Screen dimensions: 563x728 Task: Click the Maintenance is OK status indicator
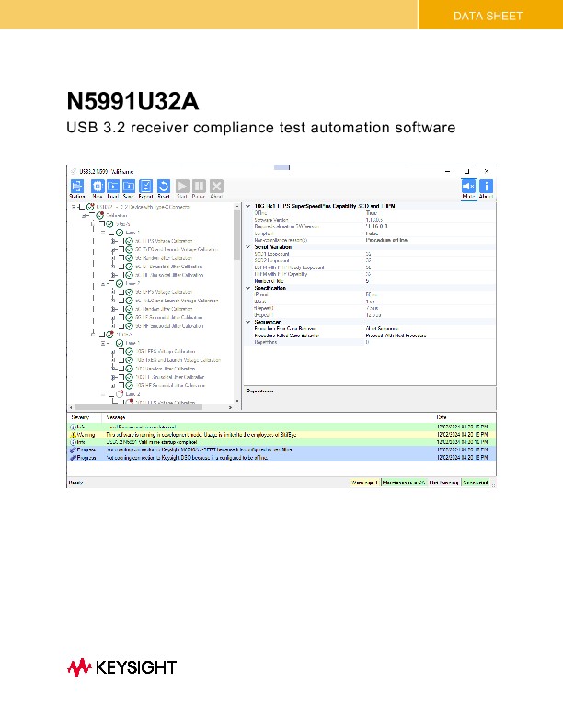coord(404,483)
